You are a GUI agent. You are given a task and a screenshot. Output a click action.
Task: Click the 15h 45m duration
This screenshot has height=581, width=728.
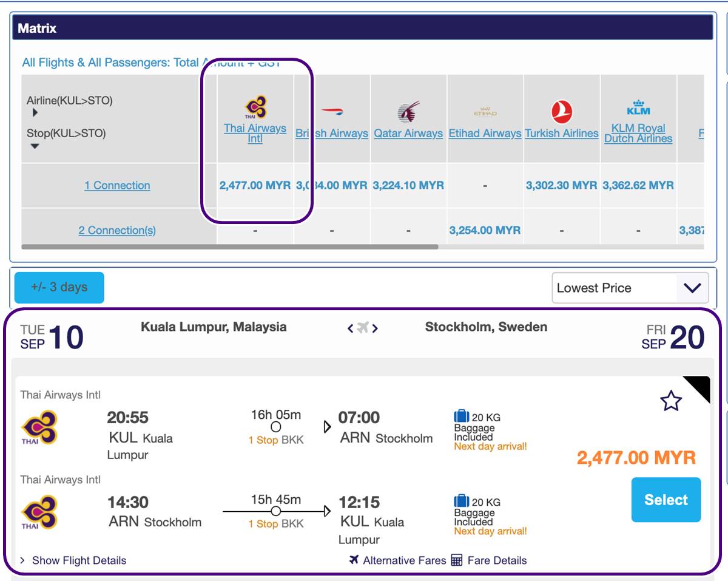click(x=276, y=500)
